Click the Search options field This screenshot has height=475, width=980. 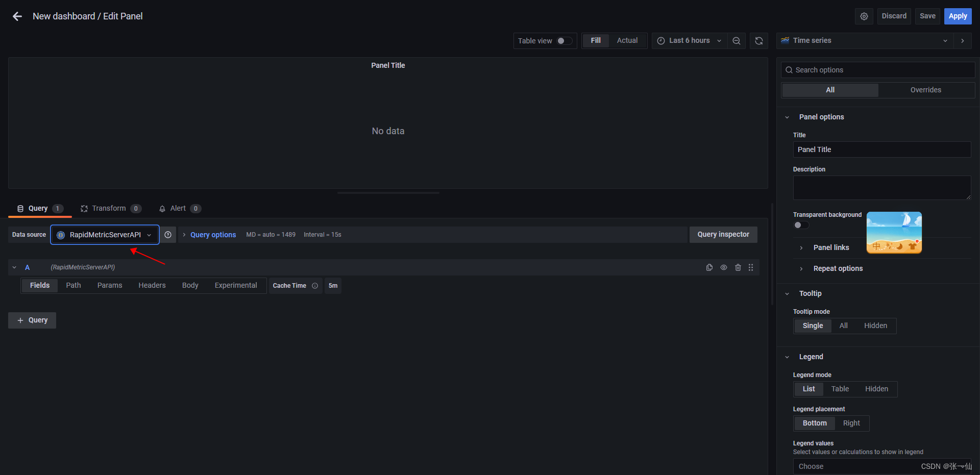pos(877,69)
